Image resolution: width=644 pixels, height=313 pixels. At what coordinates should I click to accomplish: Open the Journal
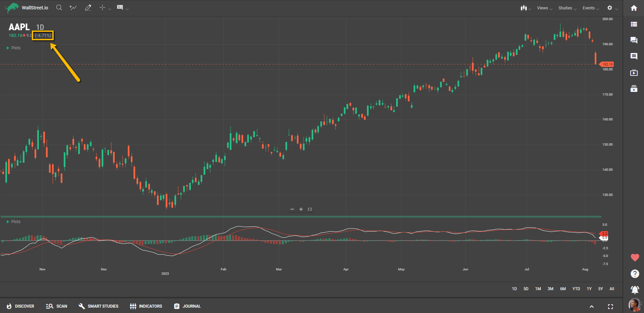187,306
